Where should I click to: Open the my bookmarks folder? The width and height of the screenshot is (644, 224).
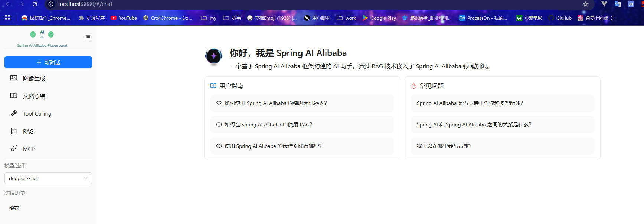[209, 18]
